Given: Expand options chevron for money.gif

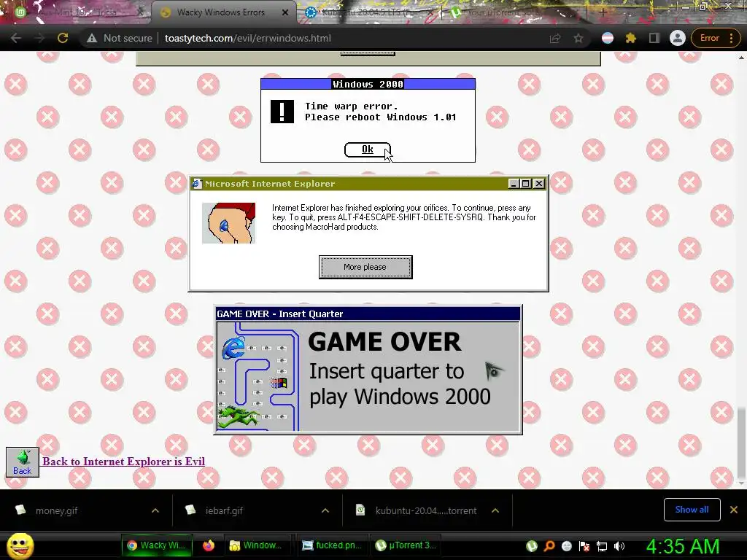Looking at the screenshot, I should pyautogui.click(x=155, y=510).
